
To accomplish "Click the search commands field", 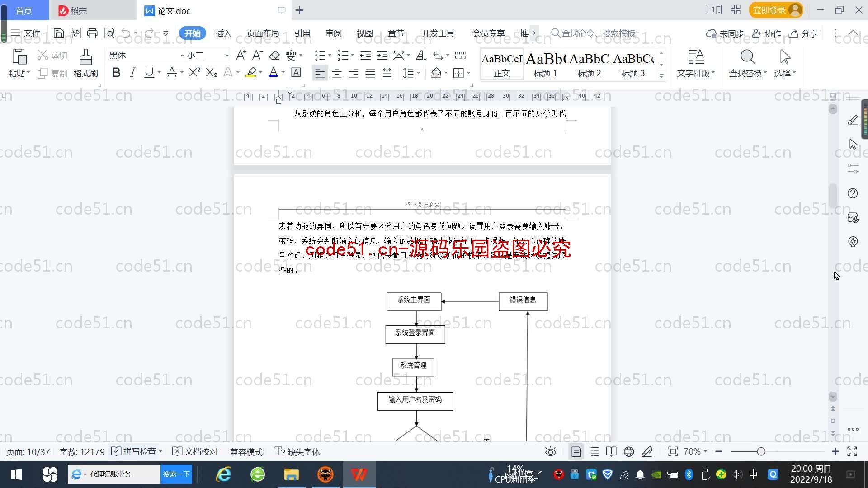I will point(594,33).
